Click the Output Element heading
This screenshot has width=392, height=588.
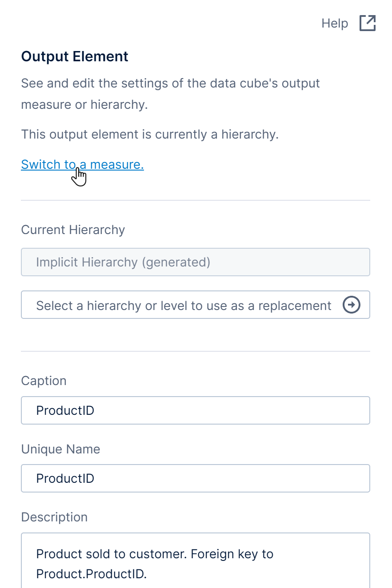[74, 56]
